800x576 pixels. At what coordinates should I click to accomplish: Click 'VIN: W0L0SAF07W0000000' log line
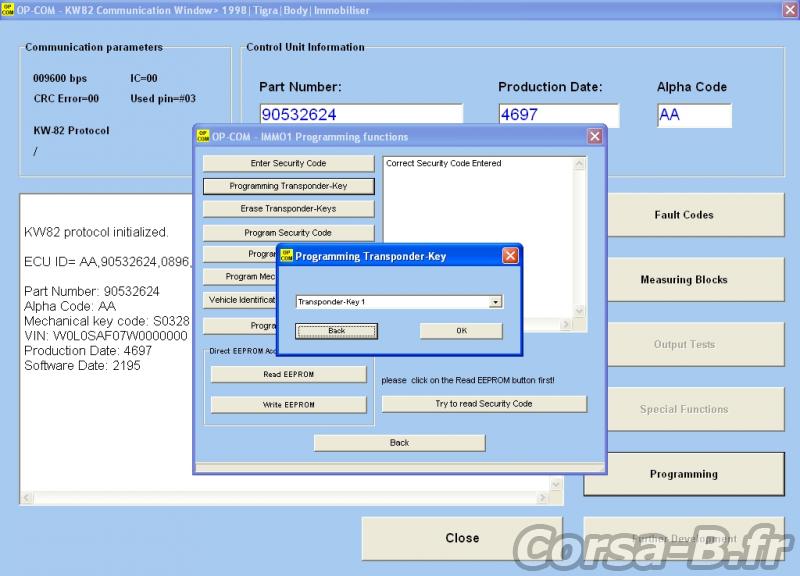[x=106, y=336]
